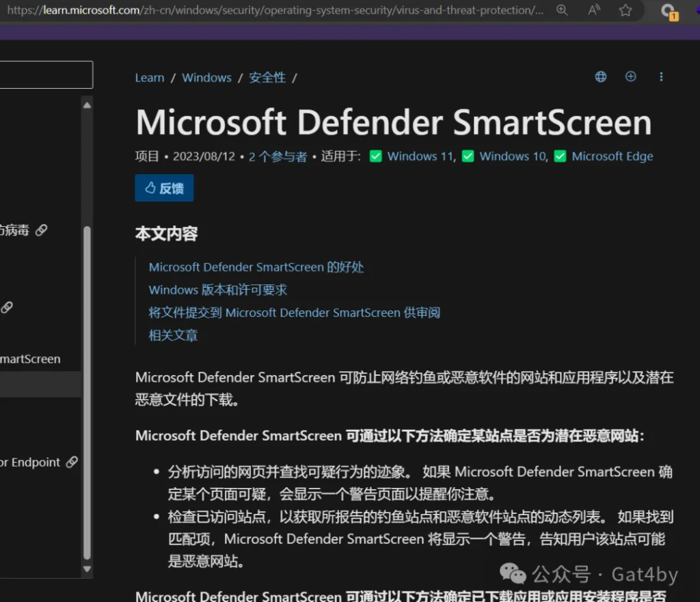Jump to Microsoft Defender SmartScreen 的好处 section

[256, 267]
